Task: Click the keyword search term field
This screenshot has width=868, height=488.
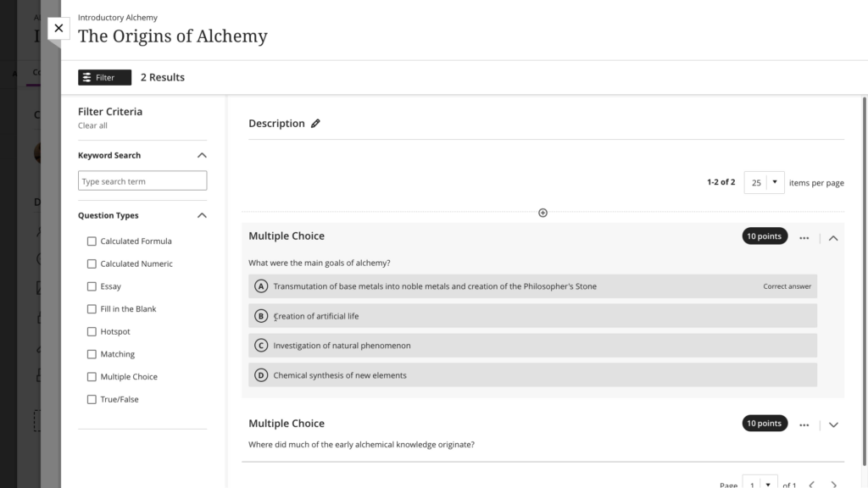Action: (142, 181)
